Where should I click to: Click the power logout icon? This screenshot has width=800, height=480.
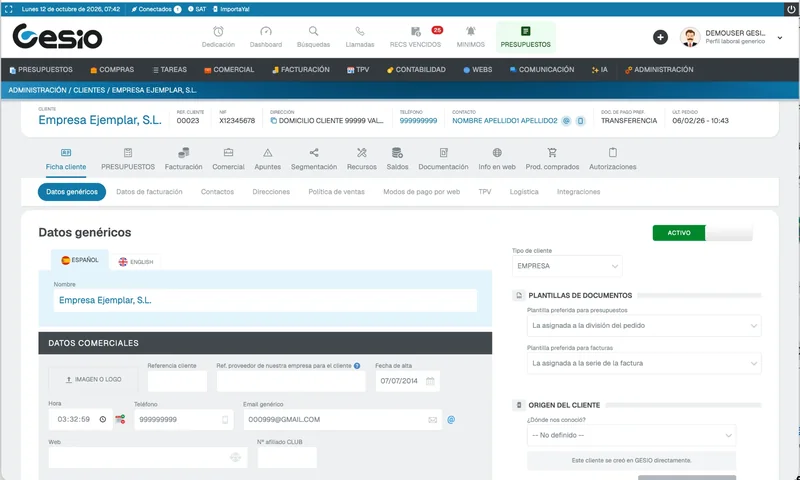[x=791, y=9]
